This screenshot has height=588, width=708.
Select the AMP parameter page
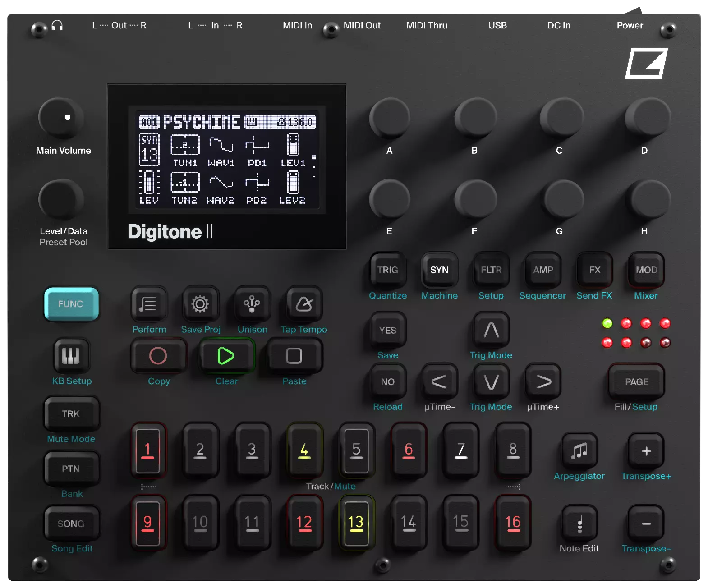tap(543, 270)
